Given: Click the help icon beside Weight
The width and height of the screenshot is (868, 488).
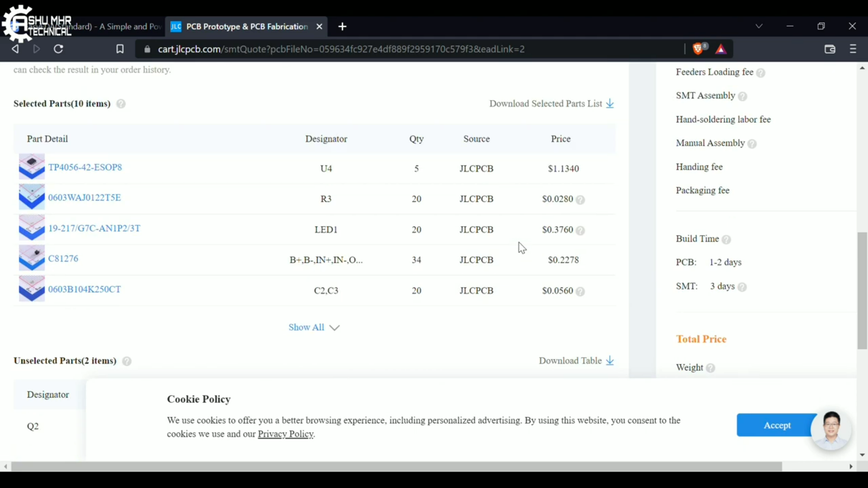Looking at the screenshot, I should point(711,368).
